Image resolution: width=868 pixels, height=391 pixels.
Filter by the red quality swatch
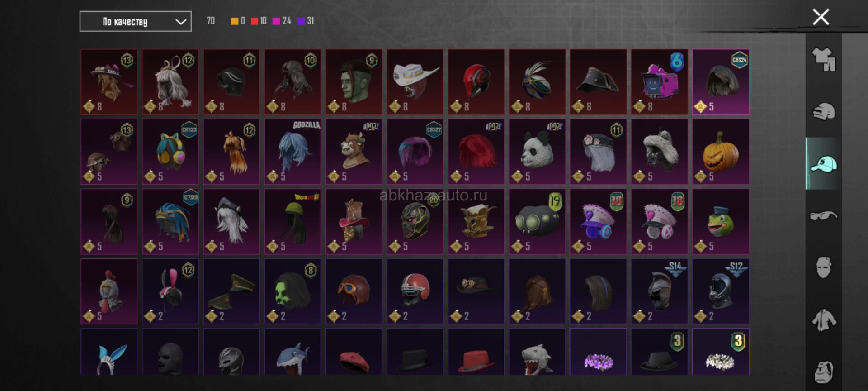pyautogui.click(x=255, y=21)
